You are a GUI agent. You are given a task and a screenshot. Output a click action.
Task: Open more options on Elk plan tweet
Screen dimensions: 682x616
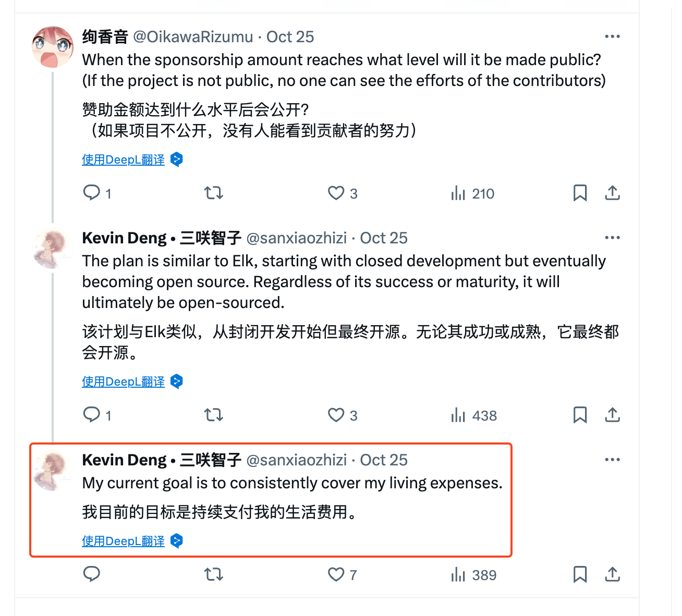coord(612,238)
